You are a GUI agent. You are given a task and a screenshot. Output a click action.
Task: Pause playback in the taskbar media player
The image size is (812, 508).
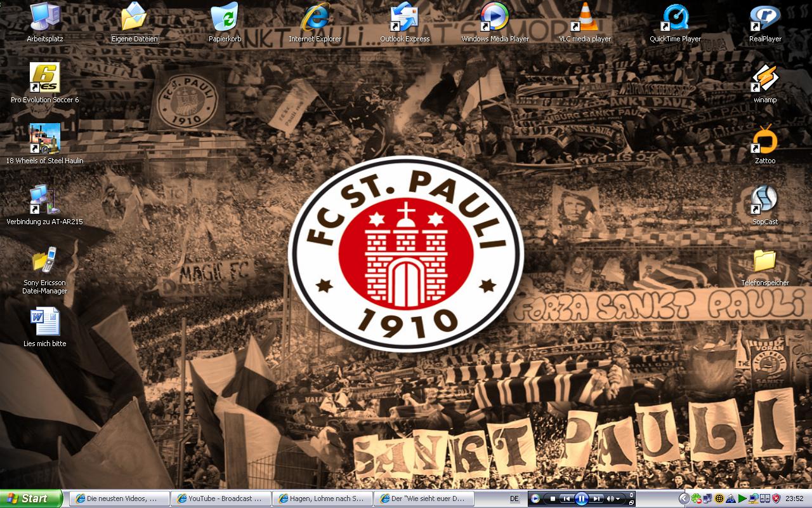(x=582, y=498)
